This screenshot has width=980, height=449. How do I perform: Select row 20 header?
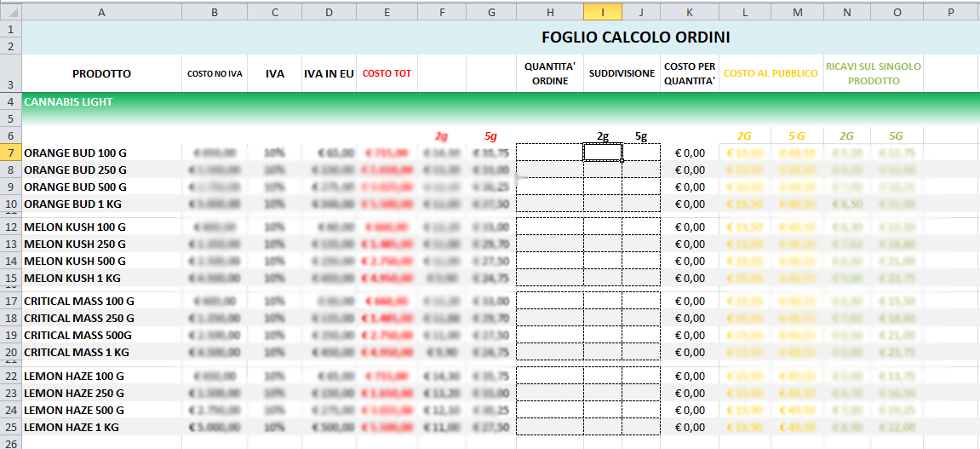coord(10,352)
